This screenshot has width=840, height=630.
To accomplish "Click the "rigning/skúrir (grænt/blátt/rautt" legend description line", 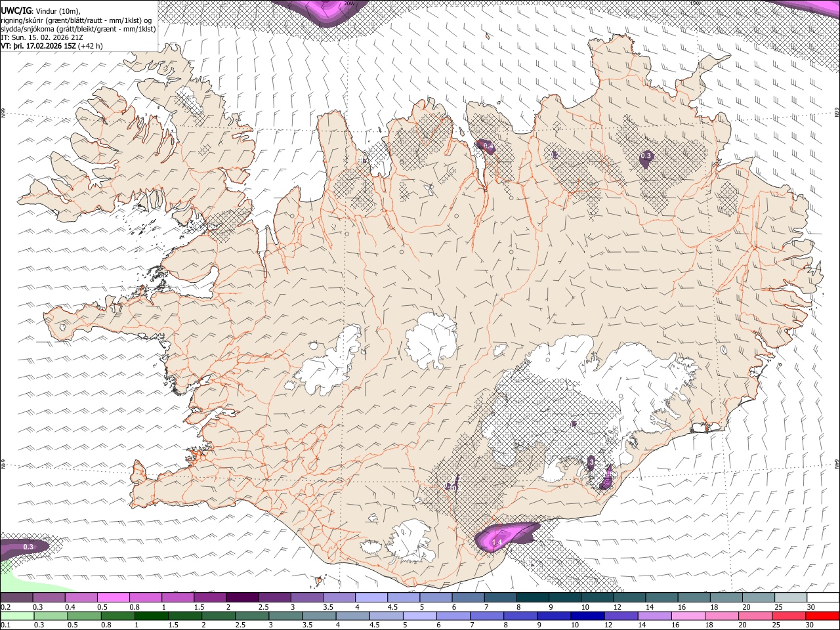I will click(x=76, y=20).
